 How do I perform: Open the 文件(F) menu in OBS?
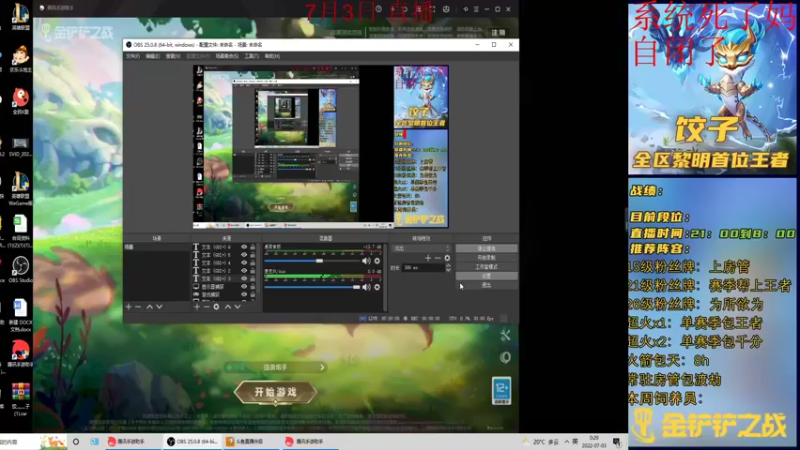point(133,56)
